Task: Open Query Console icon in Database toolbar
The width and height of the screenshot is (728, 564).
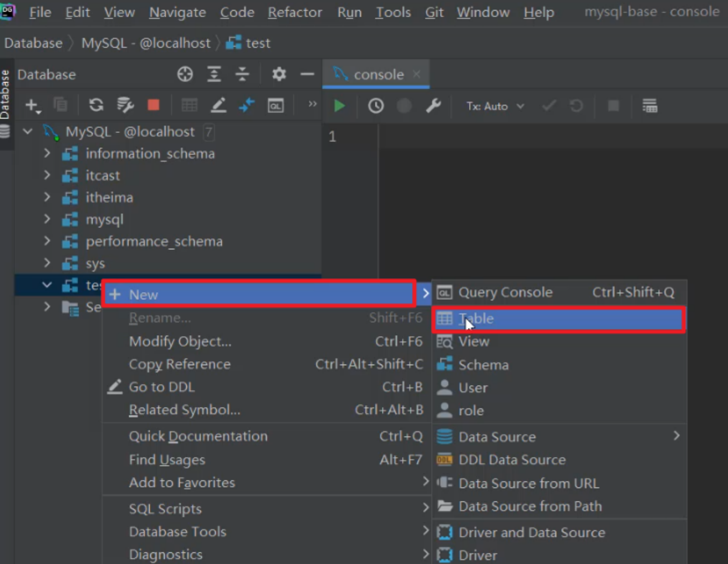Action: point(276,105)
